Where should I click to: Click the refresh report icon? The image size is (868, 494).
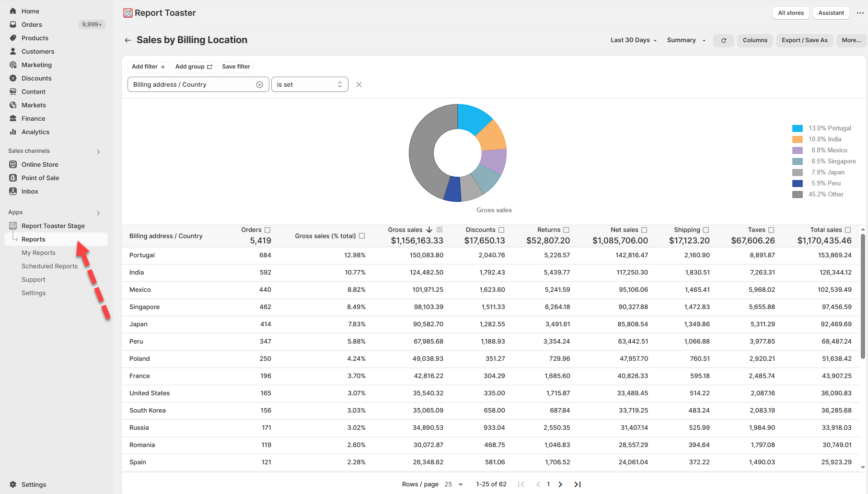[723, 41]
